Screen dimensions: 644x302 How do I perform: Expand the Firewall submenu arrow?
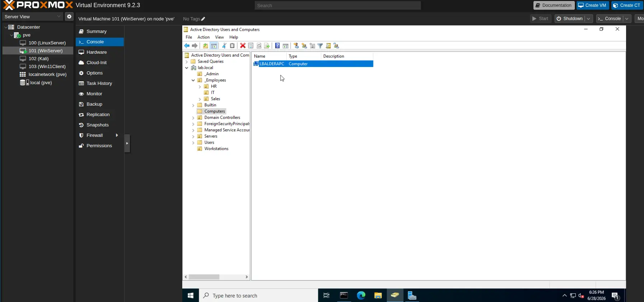pos(117,135)
